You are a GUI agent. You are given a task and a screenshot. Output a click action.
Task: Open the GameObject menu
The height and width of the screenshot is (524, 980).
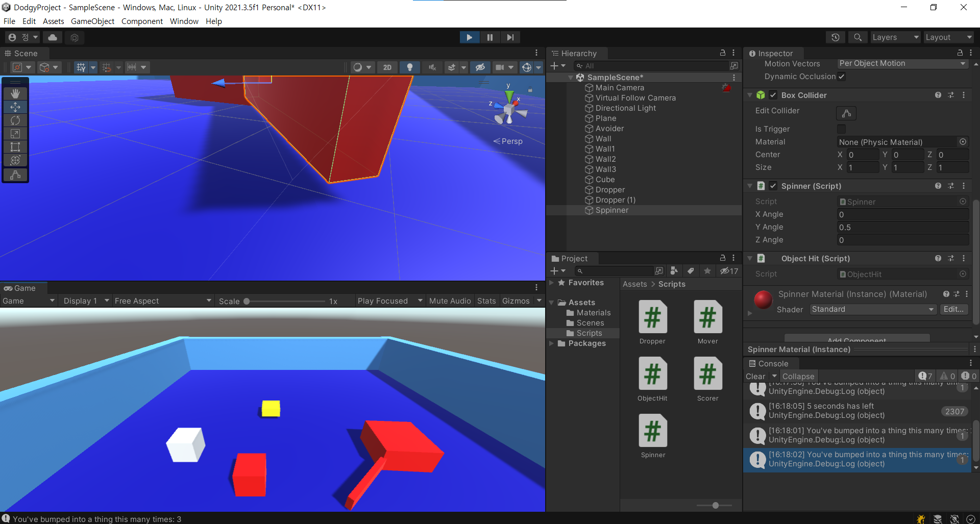92,21
